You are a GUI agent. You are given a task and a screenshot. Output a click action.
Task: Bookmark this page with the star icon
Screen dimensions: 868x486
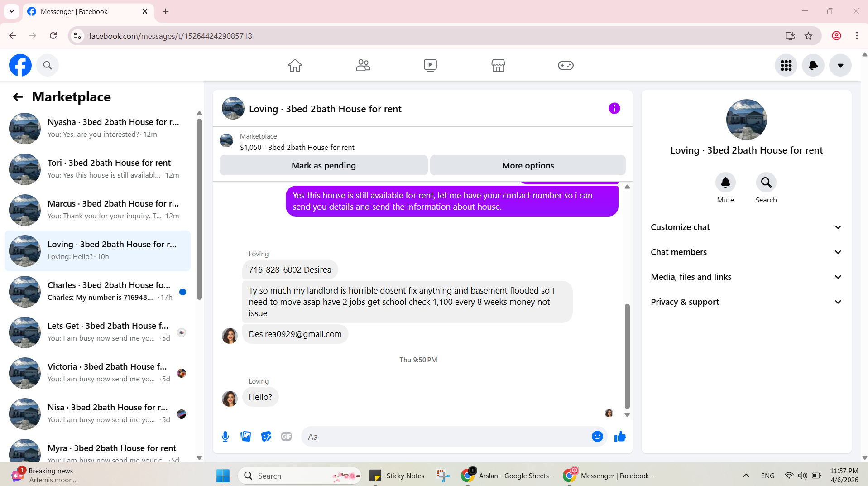tap(808, 36)
